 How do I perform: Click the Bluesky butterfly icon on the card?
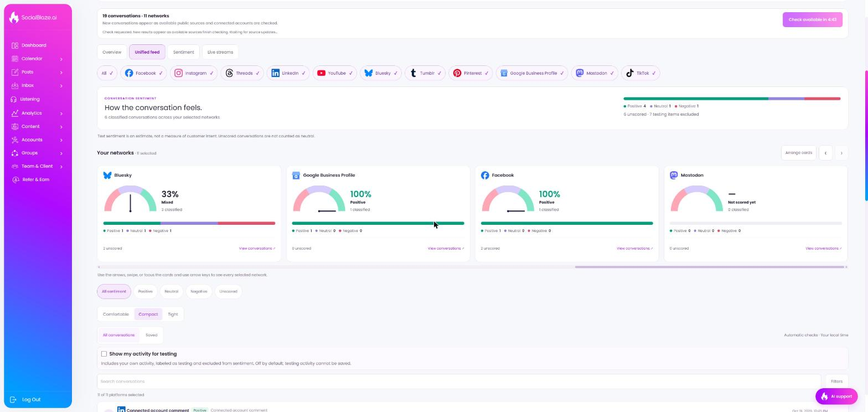107,175
